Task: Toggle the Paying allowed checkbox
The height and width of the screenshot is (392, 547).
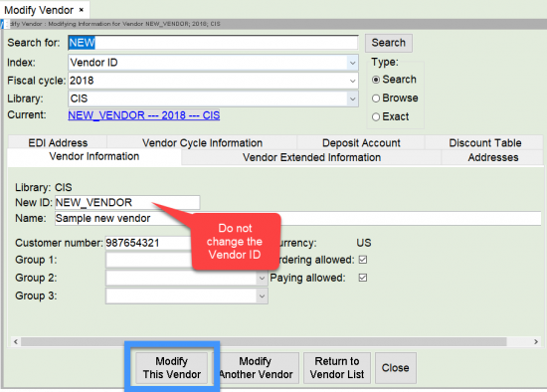Action: 363,278
